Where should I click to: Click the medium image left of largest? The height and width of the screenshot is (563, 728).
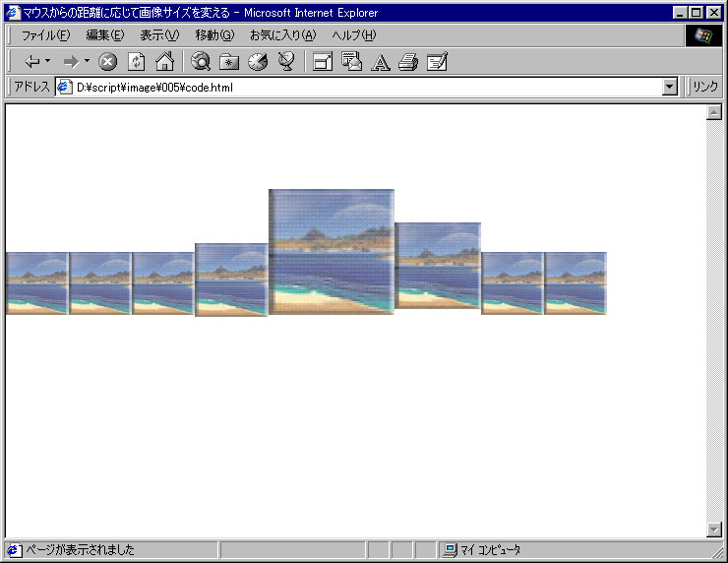coord(231,280)
